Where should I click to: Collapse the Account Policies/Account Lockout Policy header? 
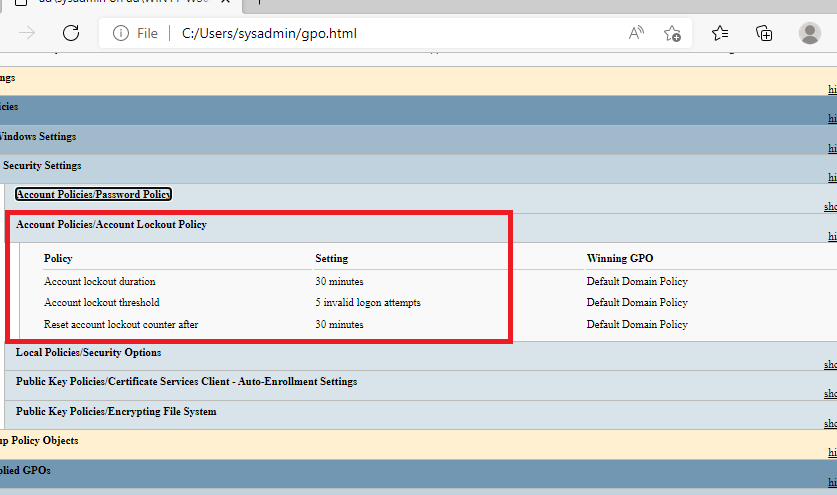click(x=111, y=225)
